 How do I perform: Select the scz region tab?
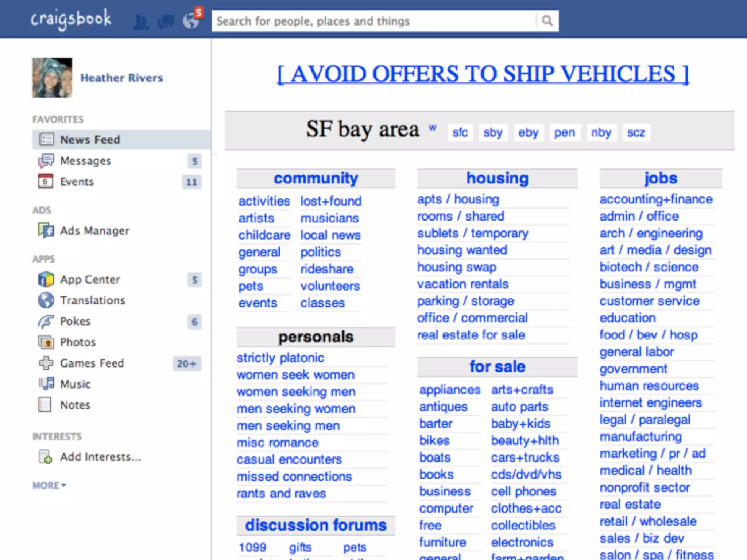click(636, 132)
